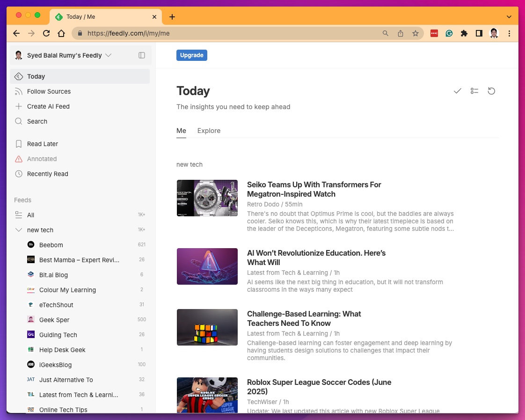Screen dimensions: 525x420
Task: Click the Rubik's cube article thumbnail
Action: [207, 327]
